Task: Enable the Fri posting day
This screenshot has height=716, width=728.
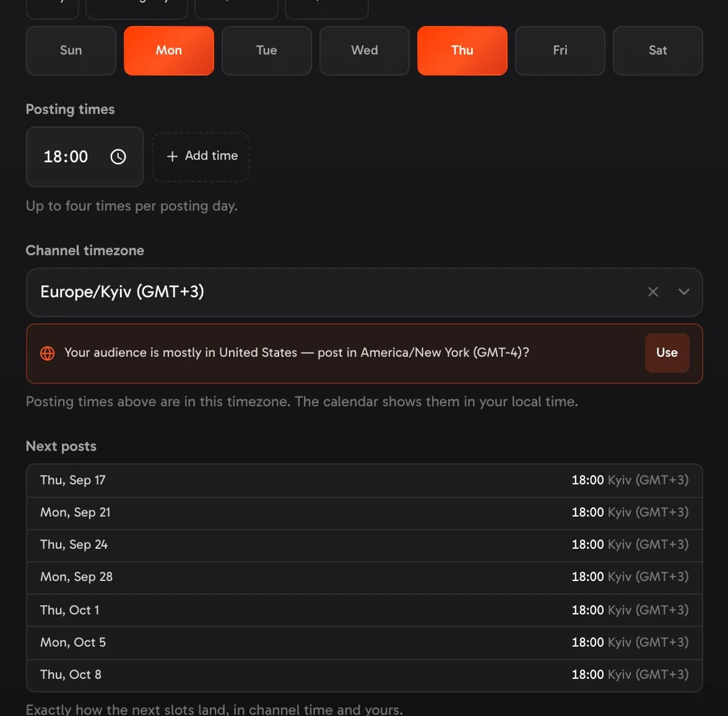Action: [560, 51]
